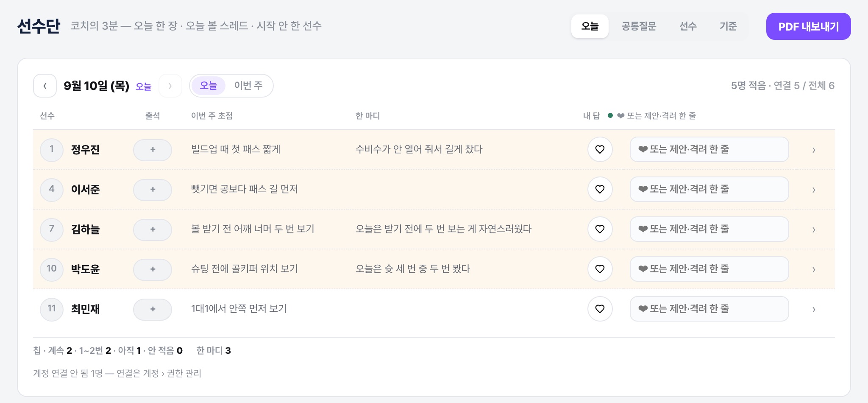Viewport: 868px width, 403px height.
Task: Go to previous day arrow
Action: click(x=45, y=86)
